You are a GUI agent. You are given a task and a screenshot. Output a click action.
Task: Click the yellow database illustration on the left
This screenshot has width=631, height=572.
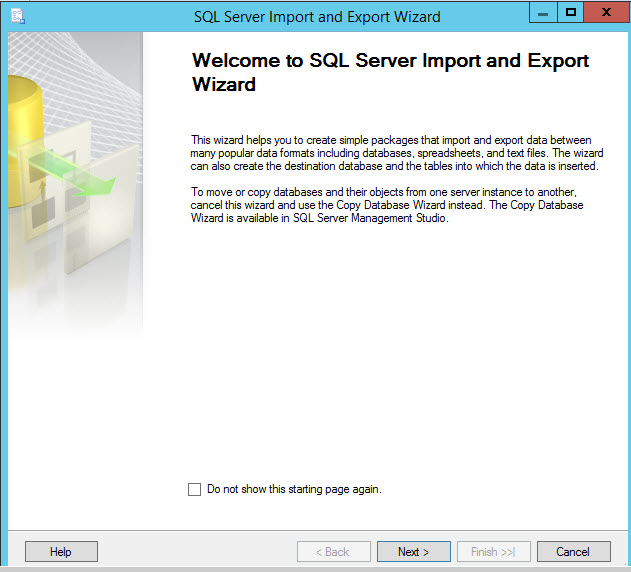click(25, 141)
